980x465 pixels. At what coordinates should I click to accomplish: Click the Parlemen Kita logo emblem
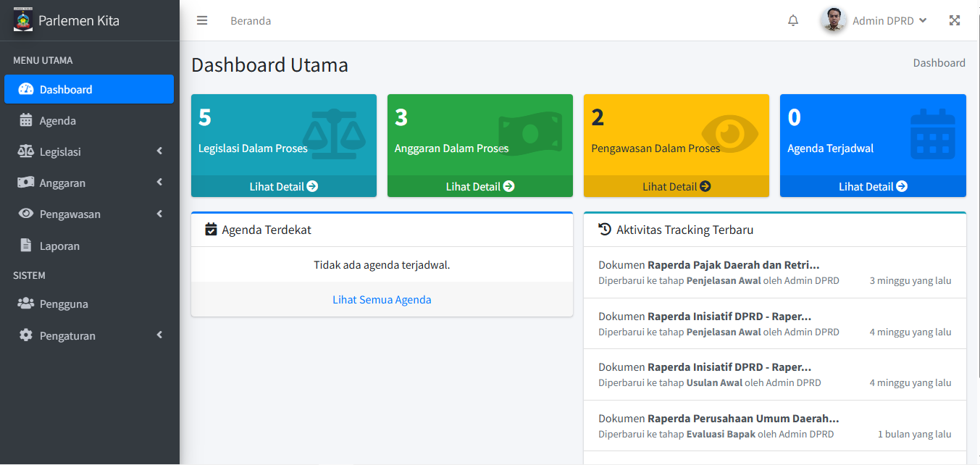[23, 20]
